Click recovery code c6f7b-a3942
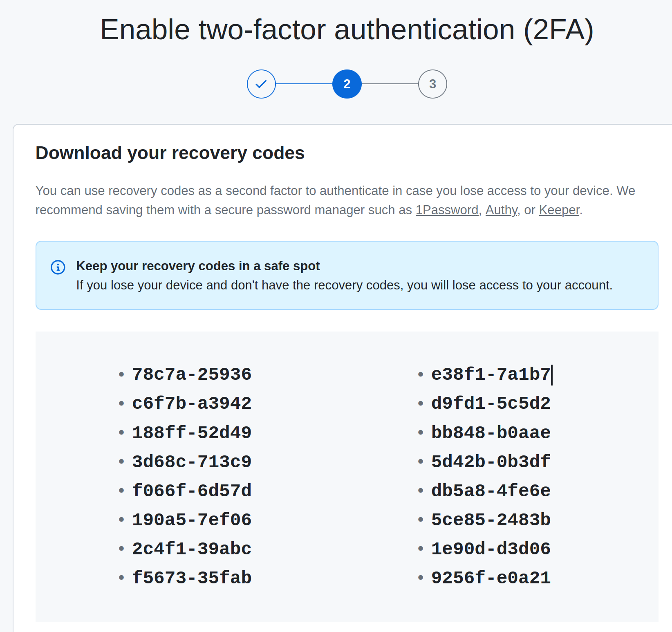Image resolution: width=672 pixels, height=632 pixels. (x=192, y=403)
